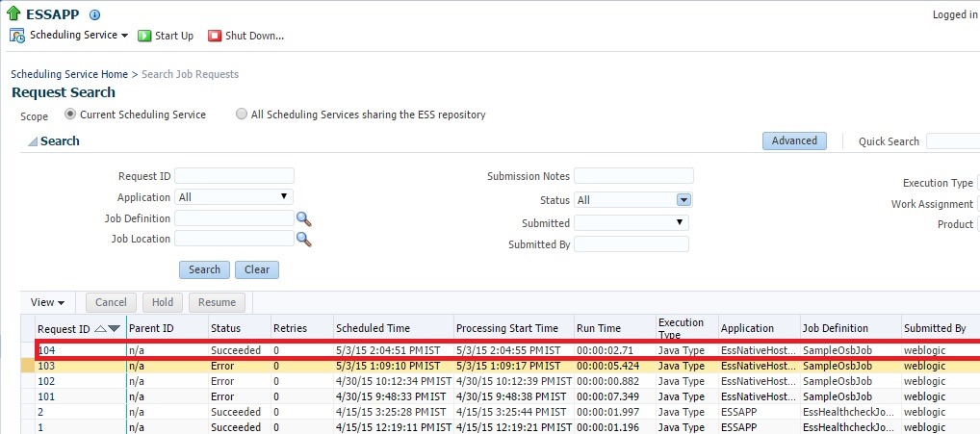Open the Scheduling Service menu

77,36
